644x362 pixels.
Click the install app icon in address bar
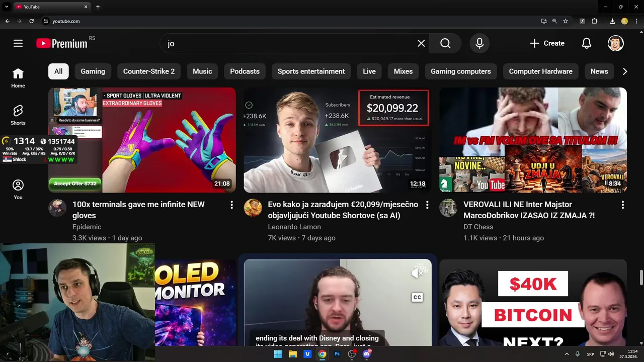544,21
